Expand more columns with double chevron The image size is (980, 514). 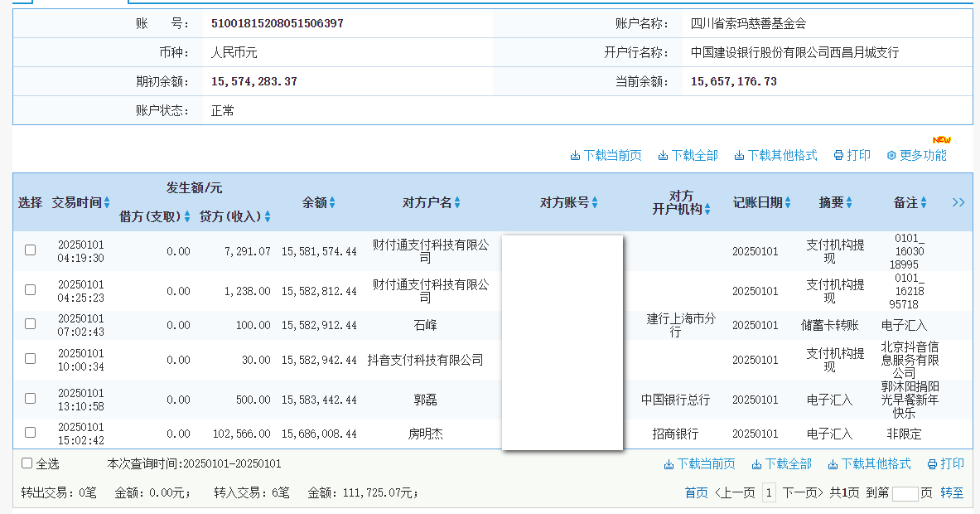[x=958, y=202]
